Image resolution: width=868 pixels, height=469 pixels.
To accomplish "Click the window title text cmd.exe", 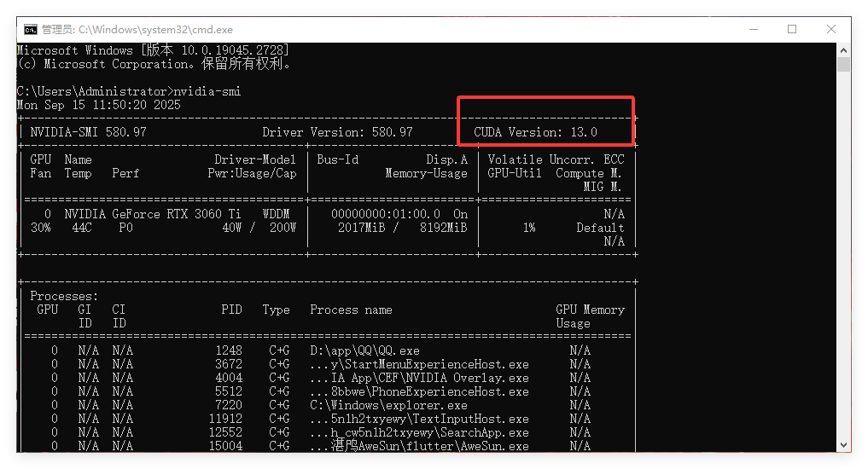I will click(x=137, y=29).
